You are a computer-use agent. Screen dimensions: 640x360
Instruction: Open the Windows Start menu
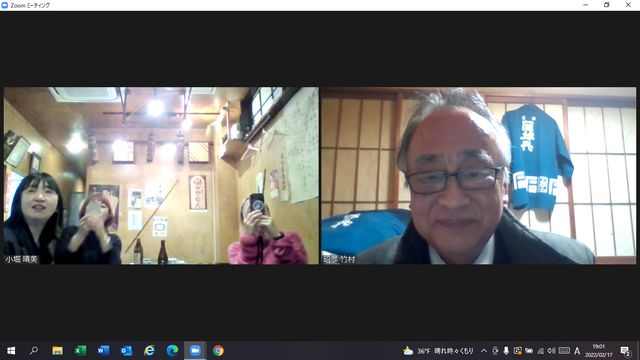[11, 351]
